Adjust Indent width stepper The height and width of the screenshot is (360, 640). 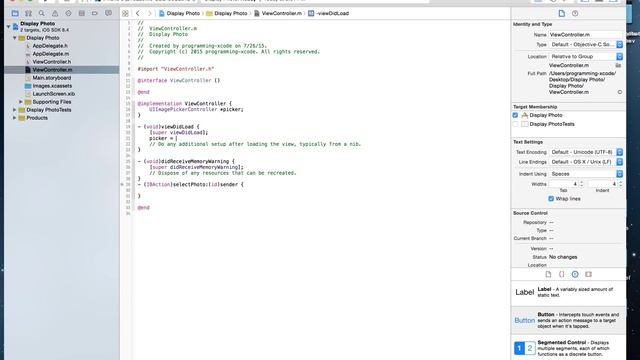click(620, 184)
